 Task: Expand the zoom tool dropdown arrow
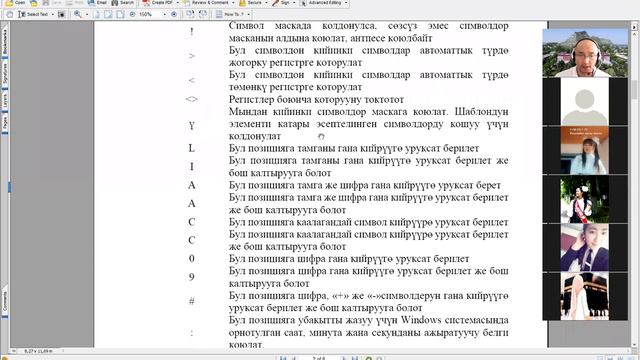[x=87, y=14]
